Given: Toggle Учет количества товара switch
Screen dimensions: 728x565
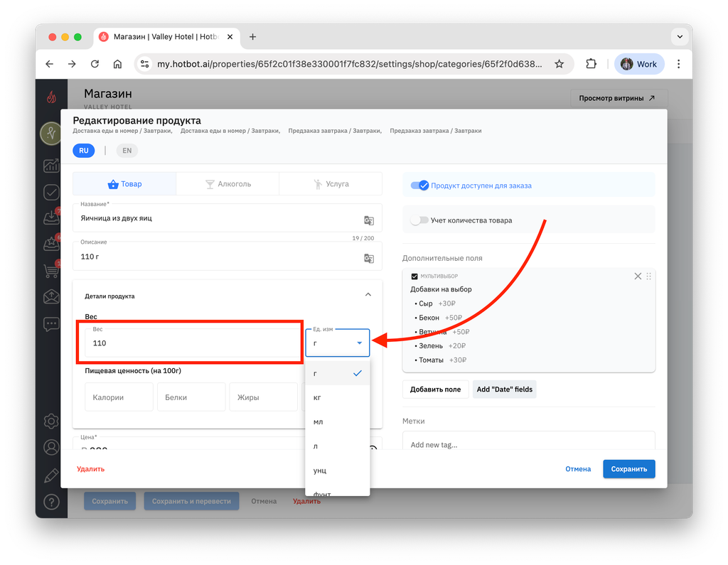Looking at the screenshot, I should (x=419, y=220).
